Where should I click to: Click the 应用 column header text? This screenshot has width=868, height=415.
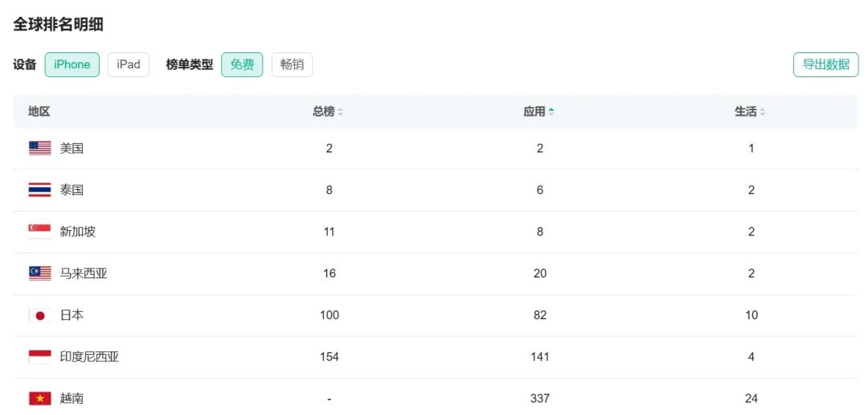[x=534, y=111]
